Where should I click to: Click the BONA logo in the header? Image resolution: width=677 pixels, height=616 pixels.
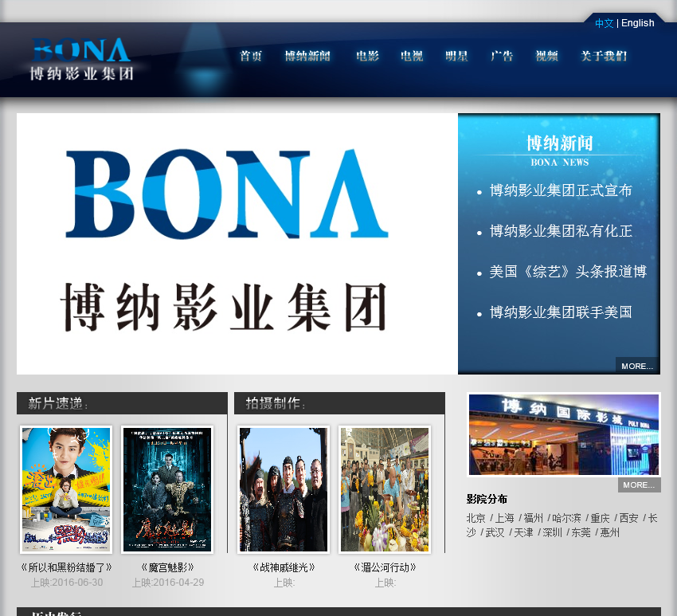81,59
